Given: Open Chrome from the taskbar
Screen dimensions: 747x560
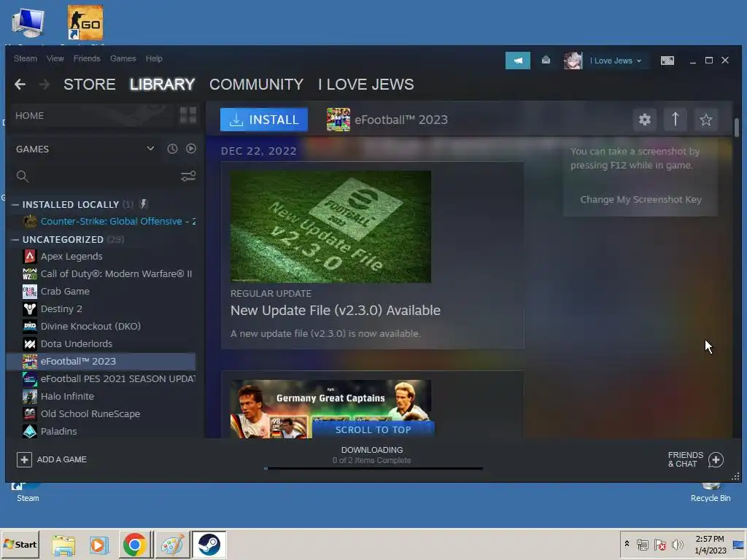Looking at the screenshot, I should tap(134, 544).
